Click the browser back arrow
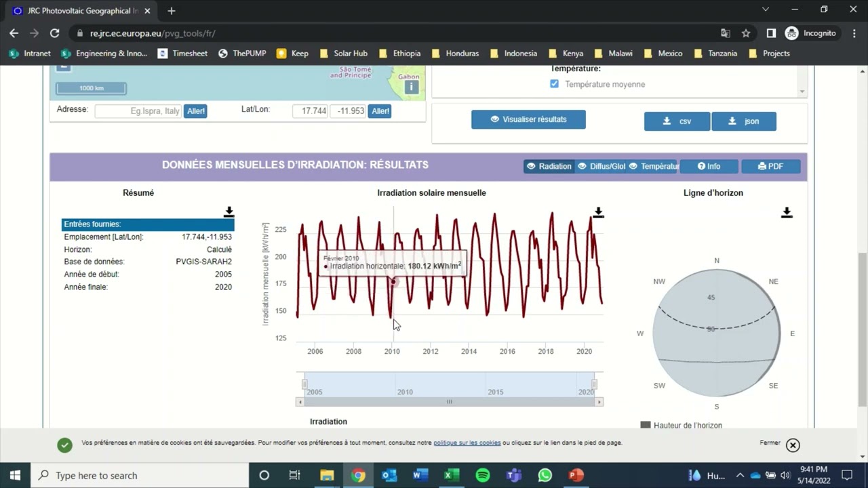Screen dimensions: 868x488 click(x=14, y=33)
